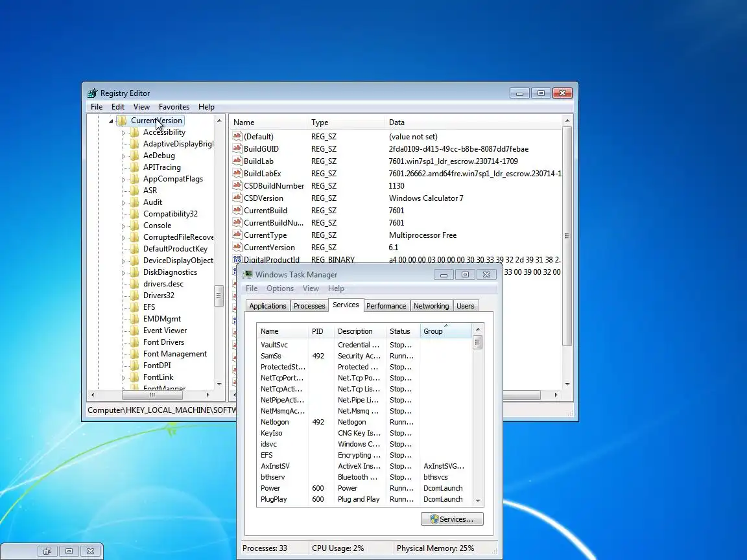Click the Font Drivers folder icon
Screen dimensions: 747x560
pyautogui.click(x=135, y=342)
